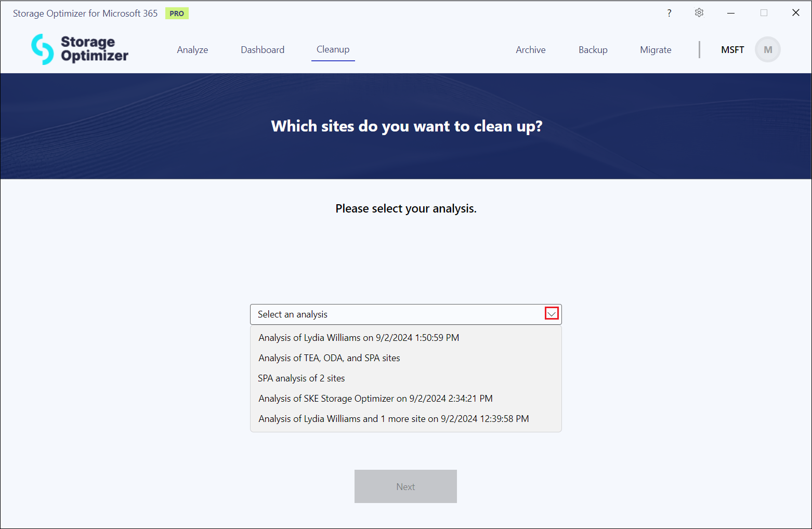Pick SPA analysis of 2 sites
The width and height of the screenshot is (812, 529).
pos(302,378)
